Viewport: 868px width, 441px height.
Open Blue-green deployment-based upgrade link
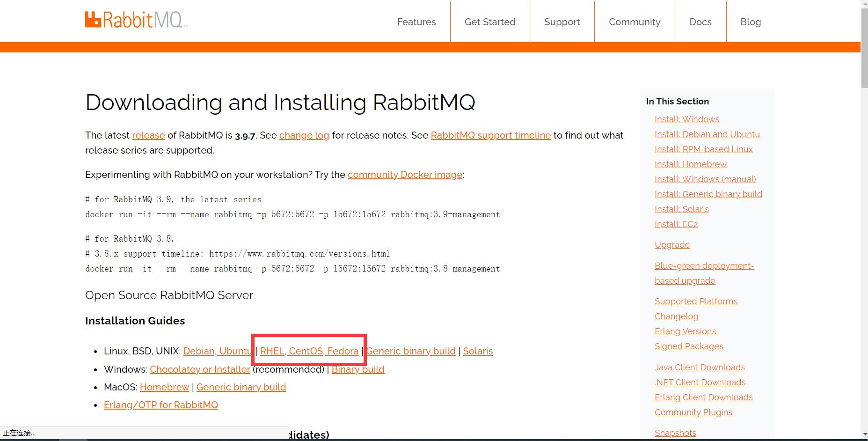[704, 273]
